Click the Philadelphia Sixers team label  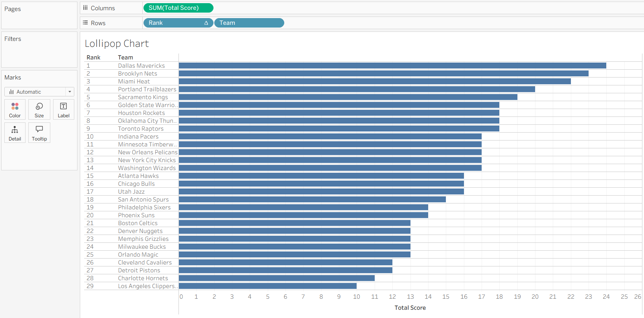pos(144,207)
